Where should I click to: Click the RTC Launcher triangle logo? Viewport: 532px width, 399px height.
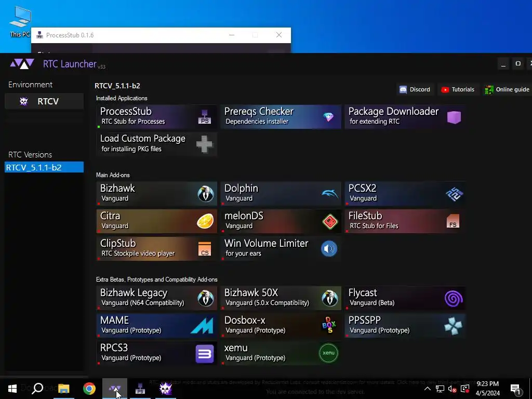click(22, 64)
